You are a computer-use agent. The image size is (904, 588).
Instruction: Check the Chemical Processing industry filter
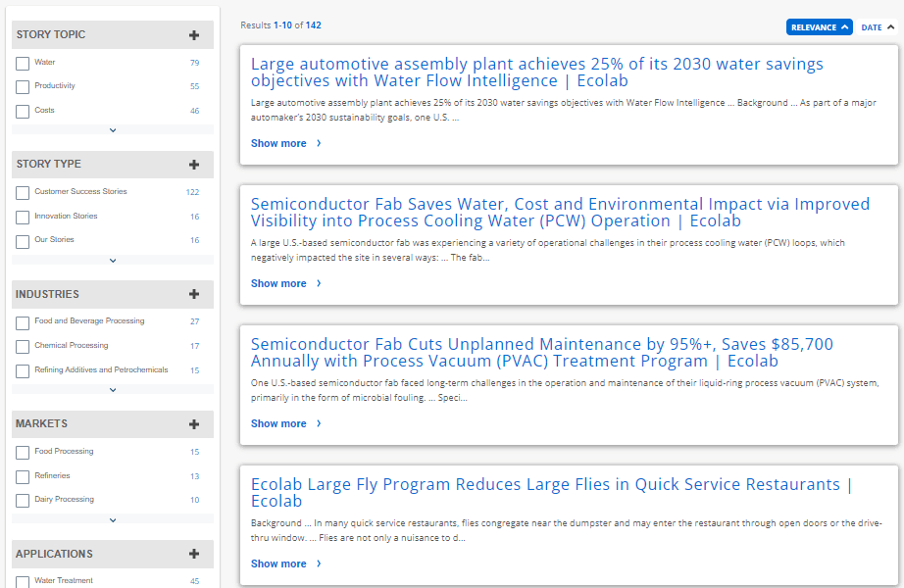coord(22,345)
